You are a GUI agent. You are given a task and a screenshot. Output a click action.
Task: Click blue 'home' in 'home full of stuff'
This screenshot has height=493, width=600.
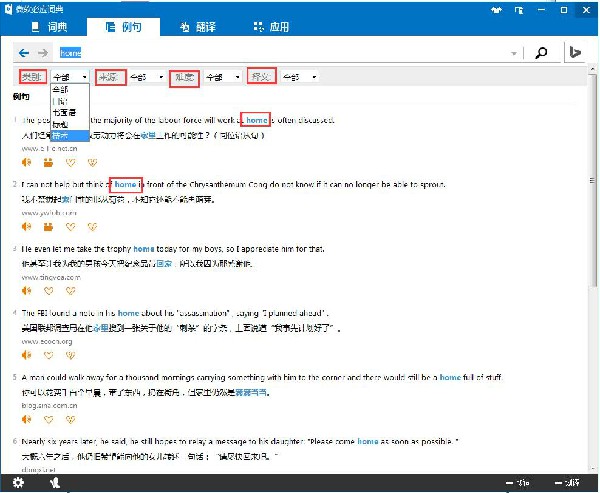450,377
